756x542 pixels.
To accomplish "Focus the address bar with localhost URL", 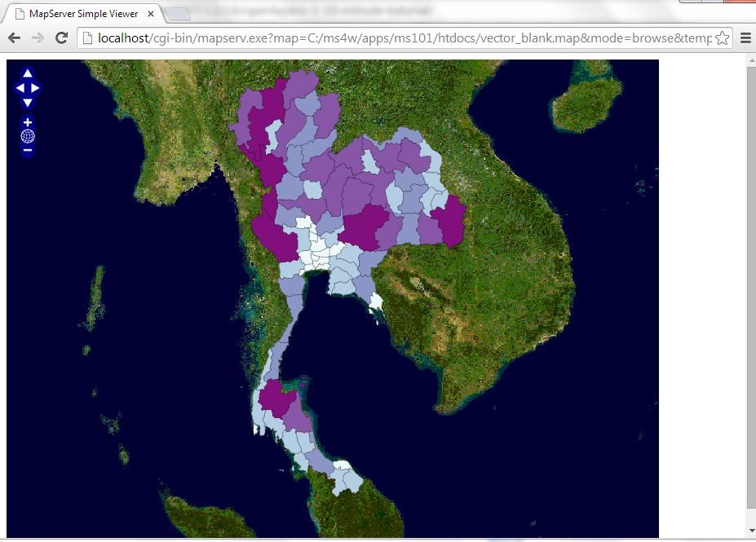I will [x=405, y=38].
